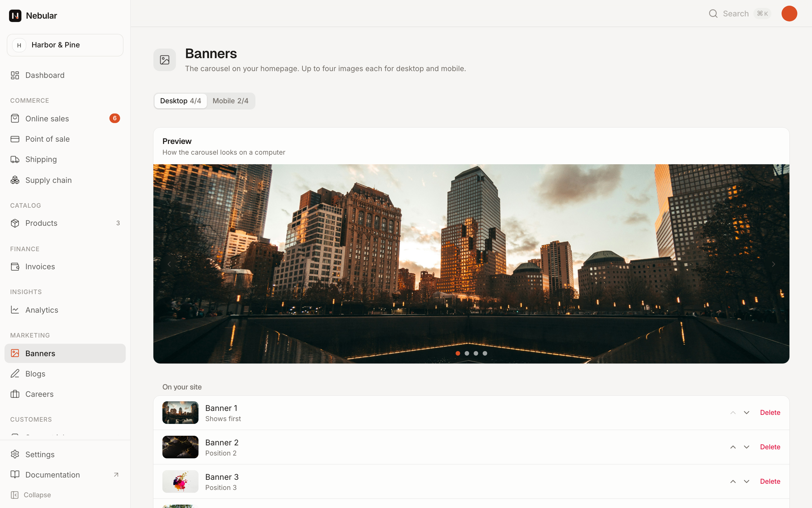The width and height of the screenshot is (812, 508).
Task: Jump to third carousel dot
Action: click(x=476, y=353)
